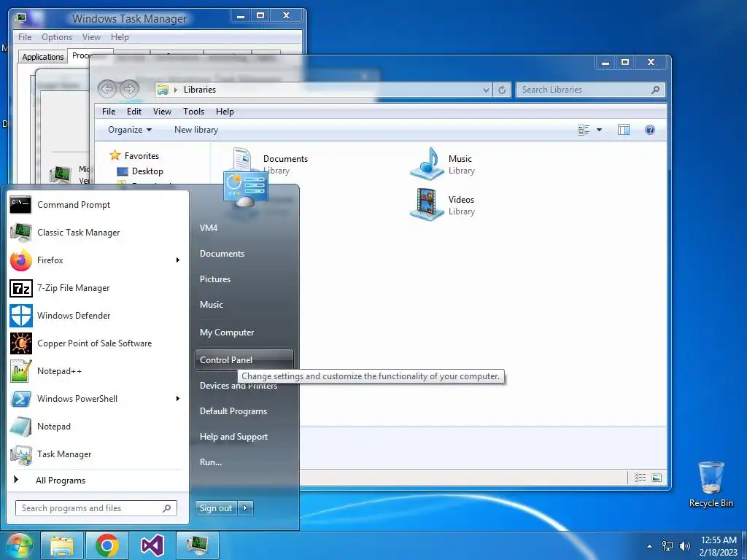Viewport: 747px width, 560px height.
Task: Click Run... in the Start menu
Action: [244, 462]
